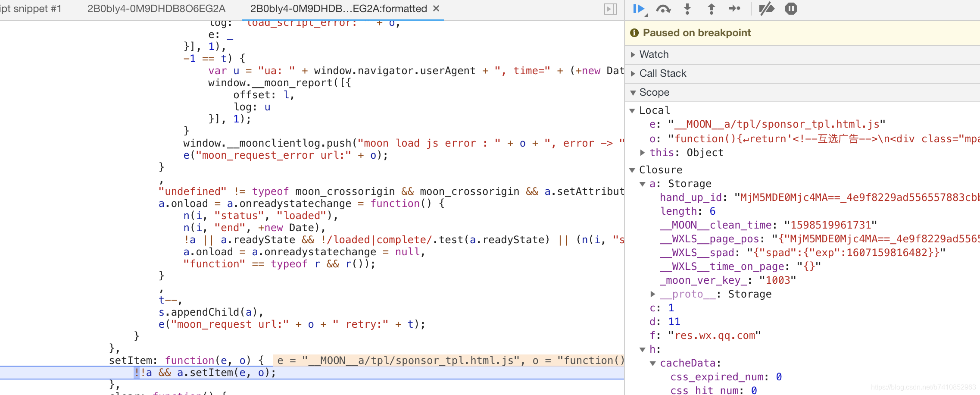
Task: Click the e("moon_request_error url:") line
Action: pyautogui.click(x=286, y=155)
